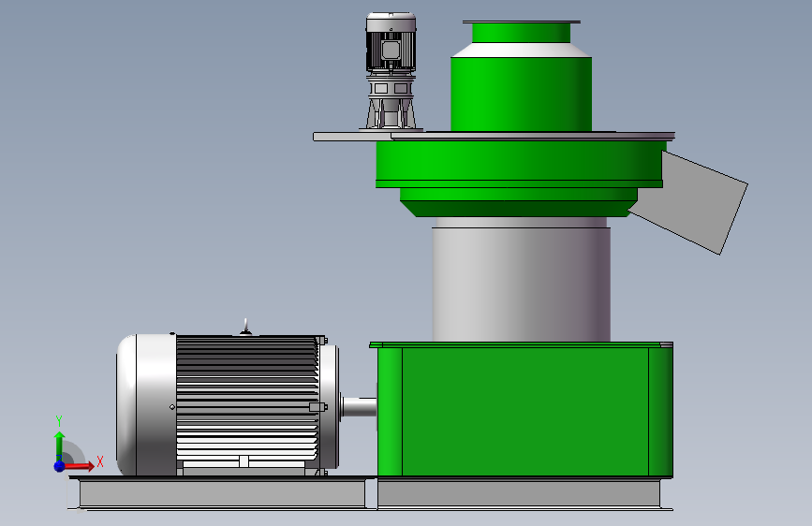Select the white conical section below the inlet
Image resolution: width=812 pixels, height=526 pixels.
coord(521,51)
